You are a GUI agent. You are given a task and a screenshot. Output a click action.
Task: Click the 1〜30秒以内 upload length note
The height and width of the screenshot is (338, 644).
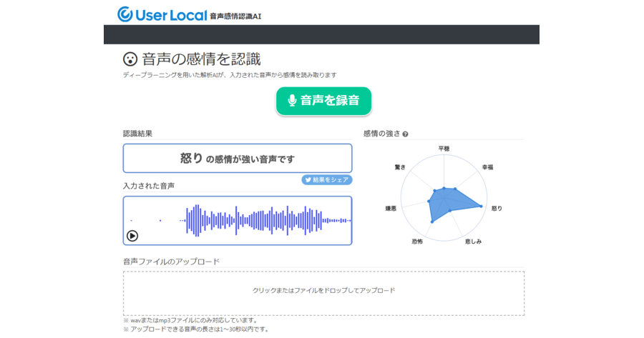[x=196, y=329]
